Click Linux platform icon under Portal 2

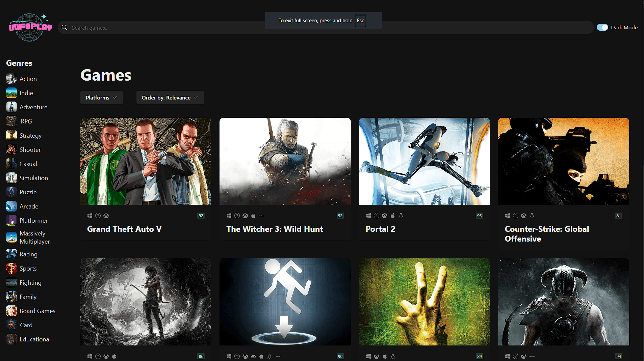pos(401,216)
